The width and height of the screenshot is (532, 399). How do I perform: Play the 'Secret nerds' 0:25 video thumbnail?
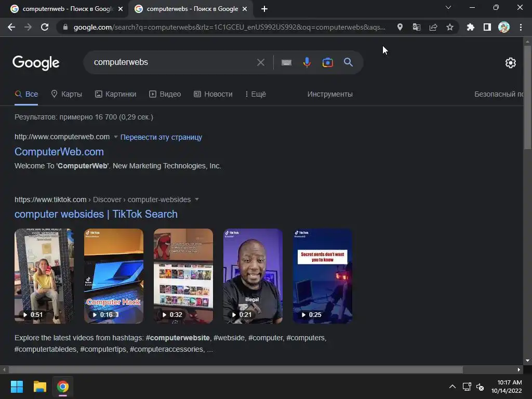click(x=322, y=276)
